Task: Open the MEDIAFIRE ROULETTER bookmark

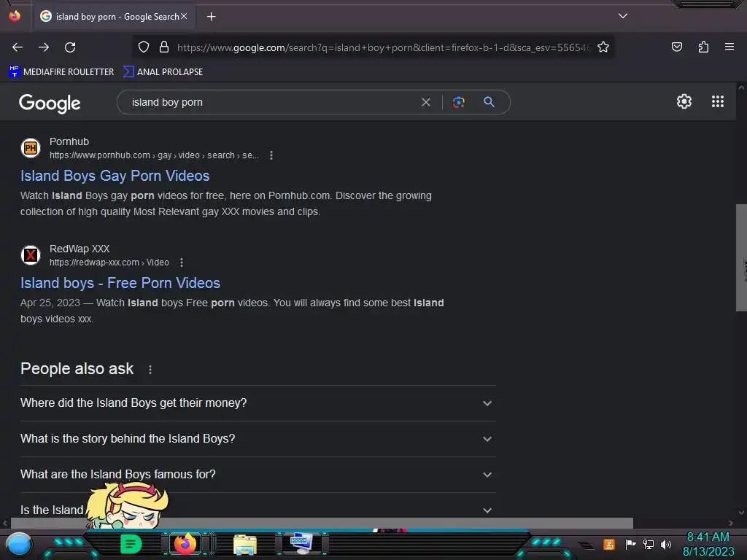Action: click(x=61, y=72)
